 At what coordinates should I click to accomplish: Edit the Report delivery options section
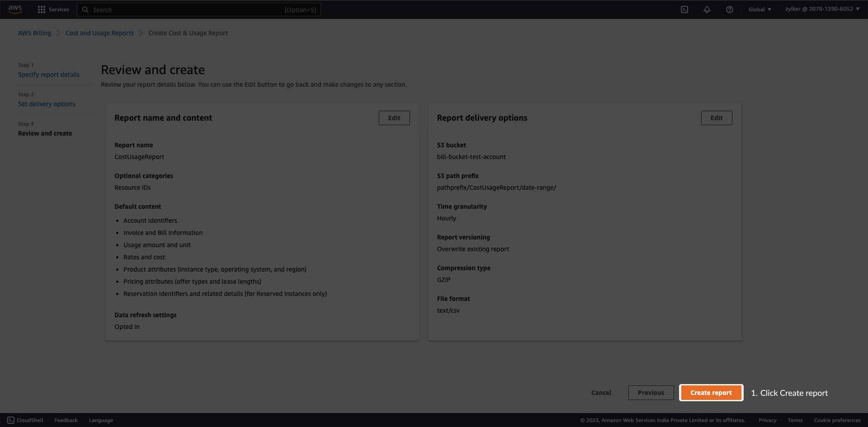(717, 118)
